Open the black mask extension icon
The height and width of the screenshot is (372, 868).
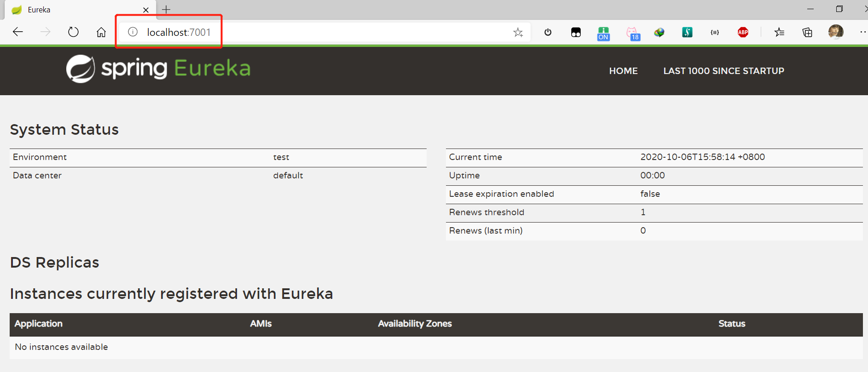click(576, 32)
